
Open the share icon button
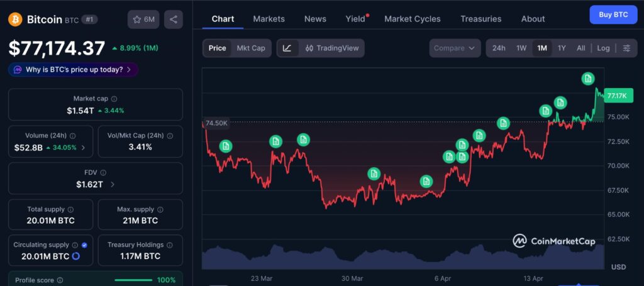click(x=174, y=19)
